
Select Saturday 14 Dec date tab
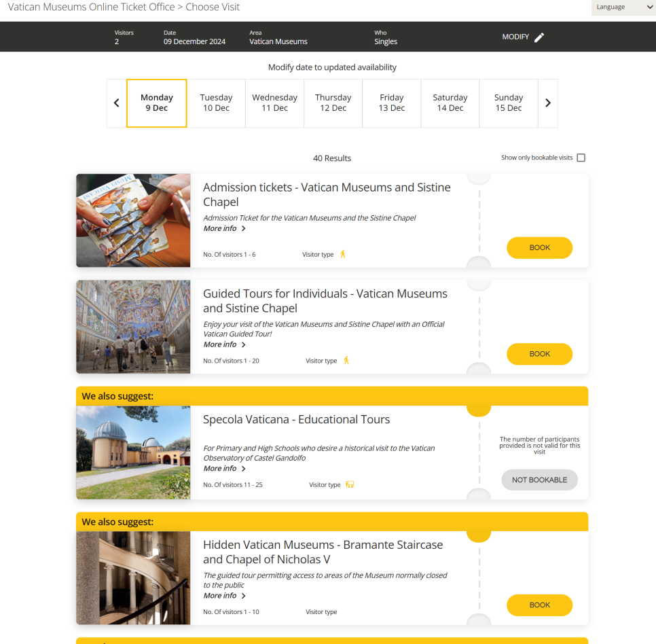pyautogui.click(x=450, y=103)
